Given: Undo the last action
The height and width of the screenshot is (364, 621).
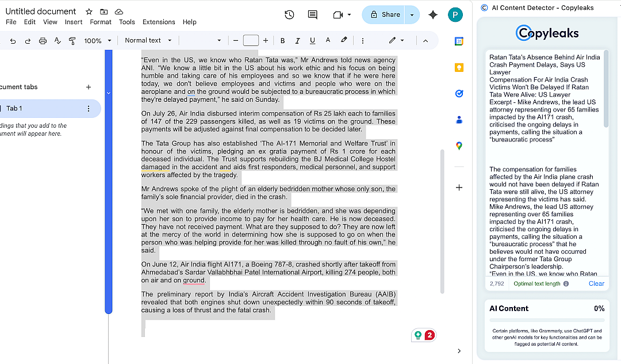Looking at the screenshot, I should pos(13,41).
